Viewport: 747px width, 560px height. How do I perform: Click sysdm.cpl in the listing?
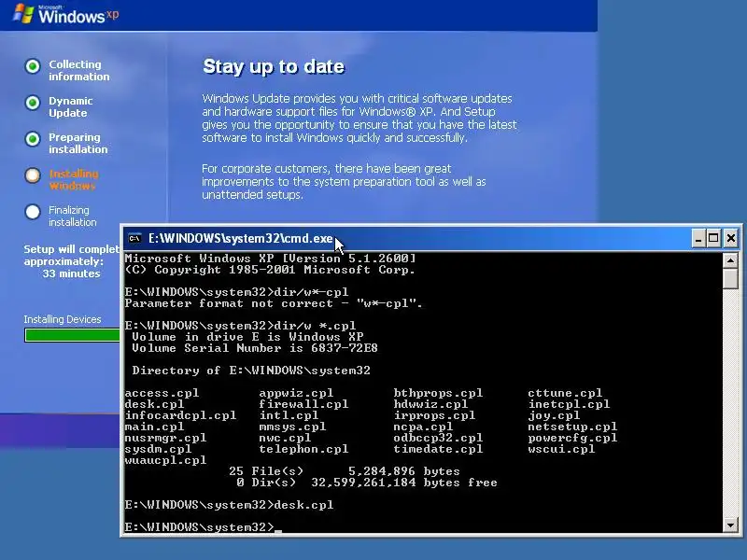158,449
